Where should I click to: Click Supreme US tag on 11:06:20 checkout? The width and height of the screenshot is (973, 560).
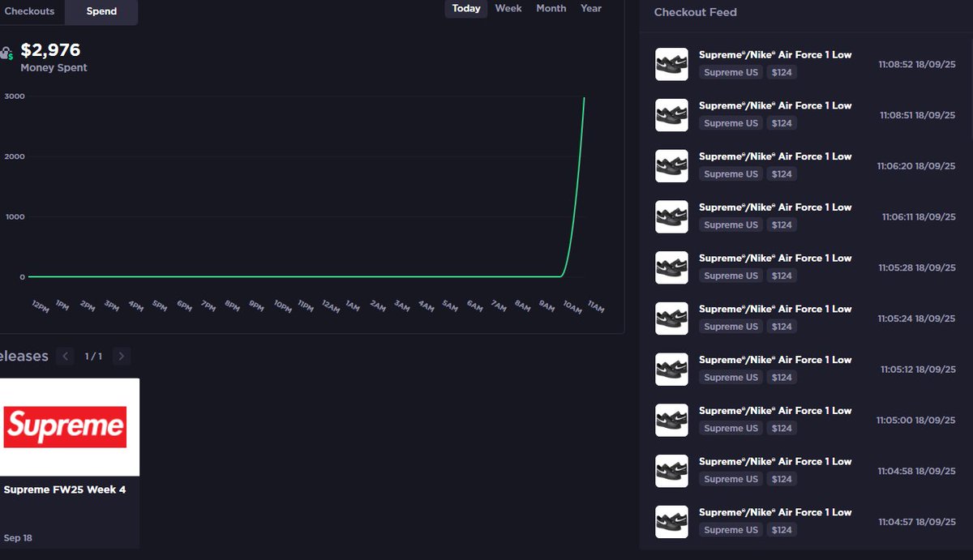coord(731,174)
